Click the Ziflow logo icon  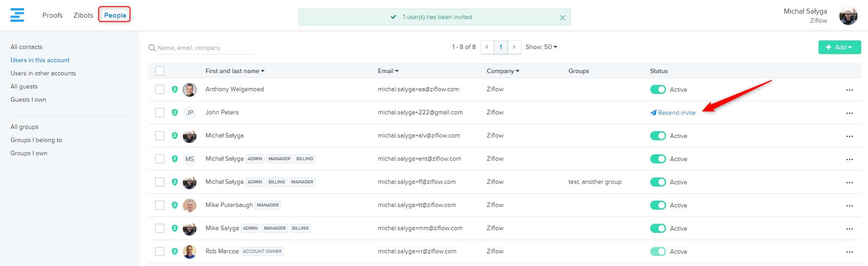(17, 15)
